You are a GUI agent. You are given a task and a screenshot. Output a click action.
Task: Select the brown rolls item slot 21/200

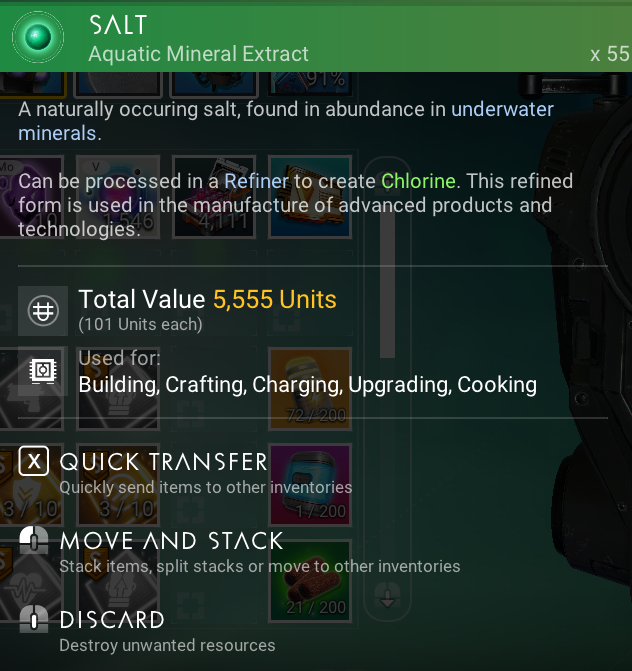click(x=310, y=581)
